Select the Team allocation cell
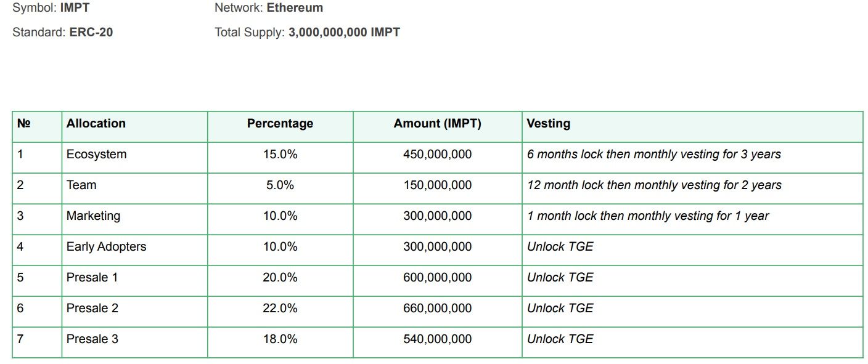The image size is (868, 364). [x=81, y=185]
